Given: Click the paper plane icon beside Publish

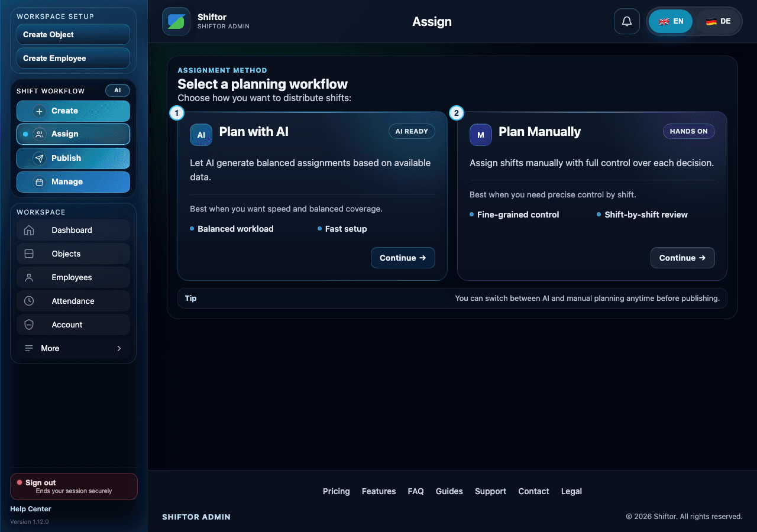Looking at the screenshot, I should coord(40,158).
